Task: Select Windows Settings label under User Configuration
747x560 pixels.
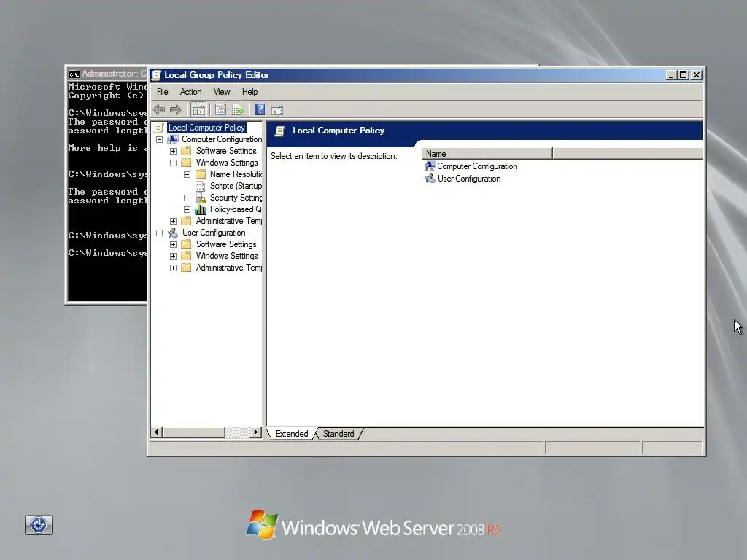Action: (227, 256)
